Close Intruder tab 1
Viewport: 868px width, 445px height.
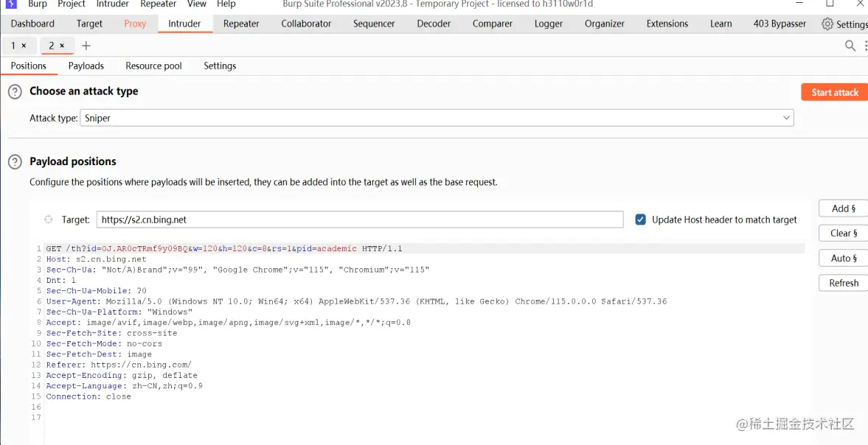pos(24,46)
